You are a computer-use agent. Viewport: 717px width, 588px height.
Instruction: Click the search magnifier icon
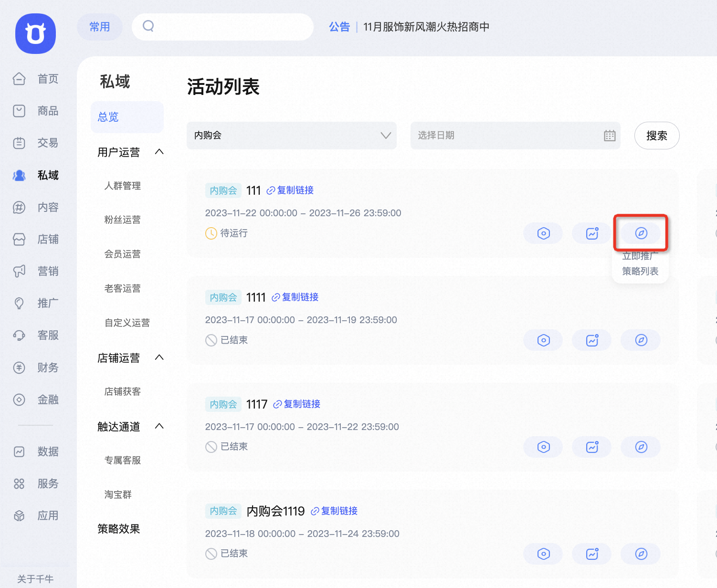point(148,26)
